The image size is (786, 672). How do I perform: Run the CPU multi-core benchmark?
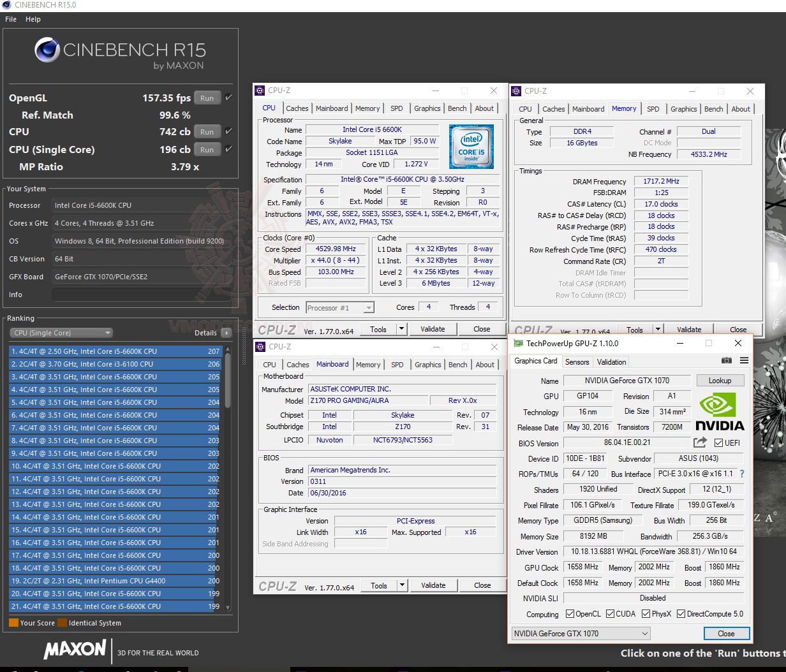tap(207, 132)
